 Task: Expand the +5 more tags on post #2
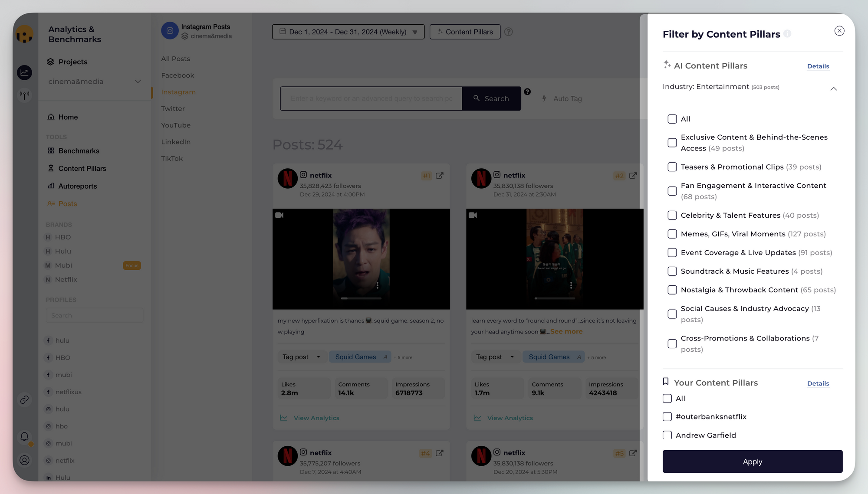tap(596, 358)
